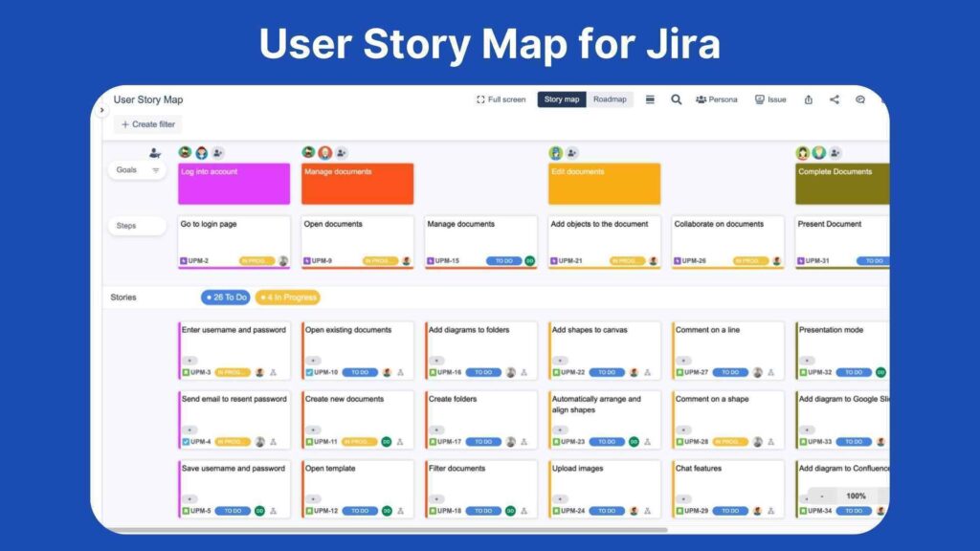Click the export upload icon
980x551 pixels.
pos(809,99)
